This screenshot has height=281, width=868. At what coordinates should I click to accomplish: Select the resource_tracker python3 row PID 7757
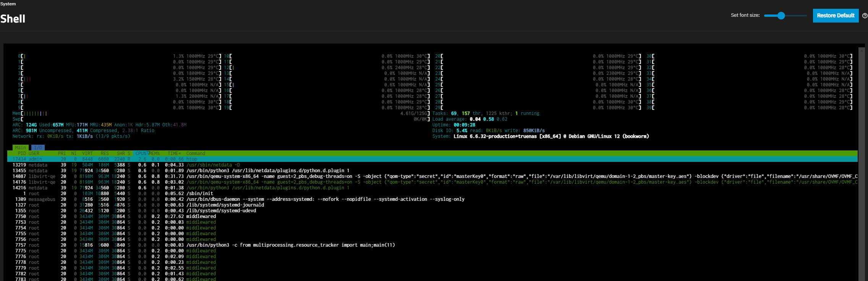[x=432, y=245]
